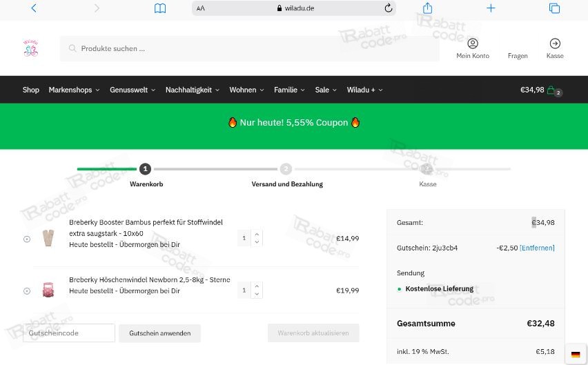
Task: Open a new tab with the plus icon
Action: (491, 8)
